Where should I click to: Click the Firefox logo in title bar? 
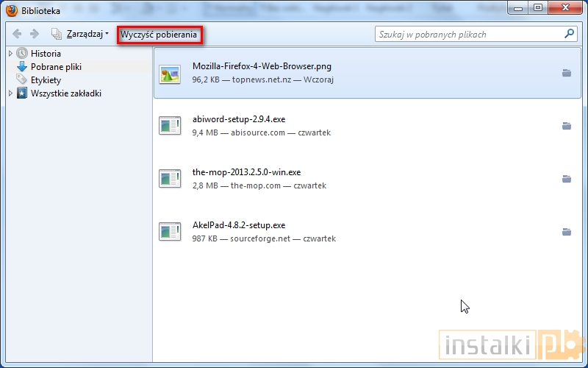coord(12,10)
